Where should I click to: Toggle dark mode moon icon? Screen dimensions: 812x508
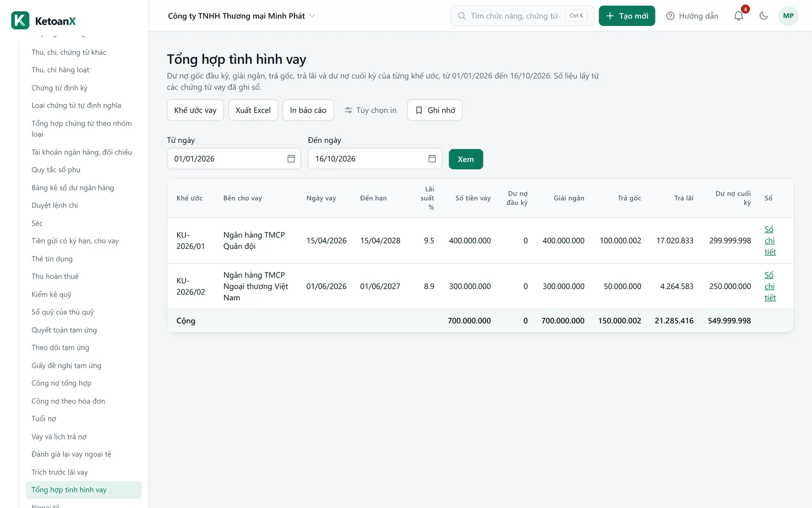763,16
